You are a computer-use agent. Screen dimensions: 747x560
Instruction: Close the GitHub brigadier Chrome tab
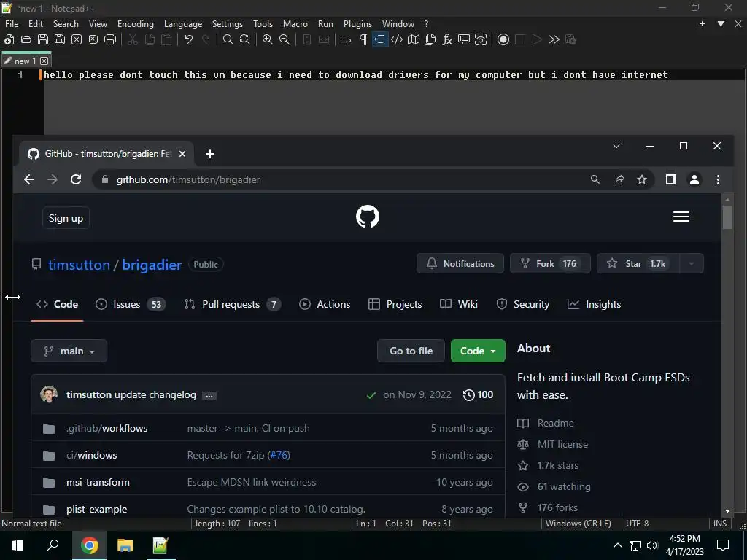(182, 154)
